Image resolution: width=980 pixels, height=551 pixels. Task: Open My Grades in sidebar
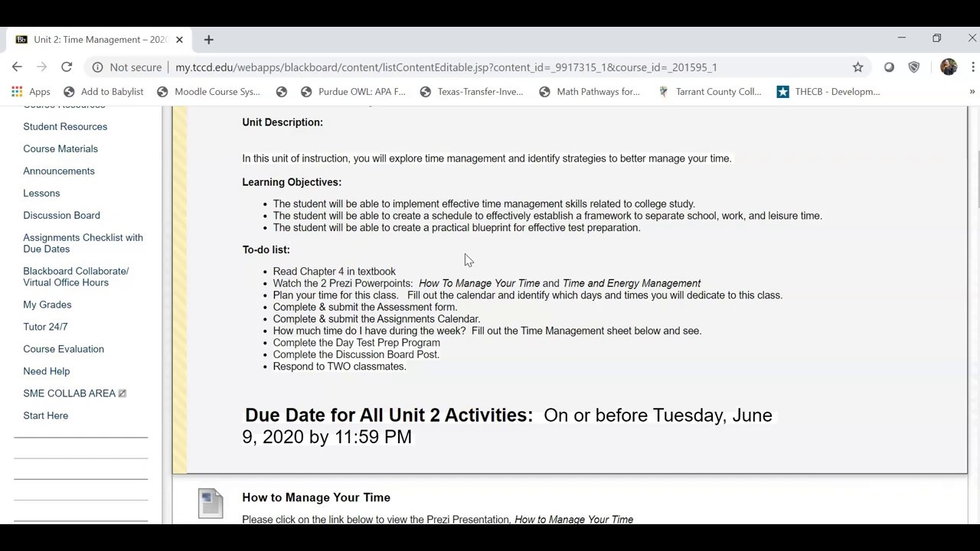point(47,305)
